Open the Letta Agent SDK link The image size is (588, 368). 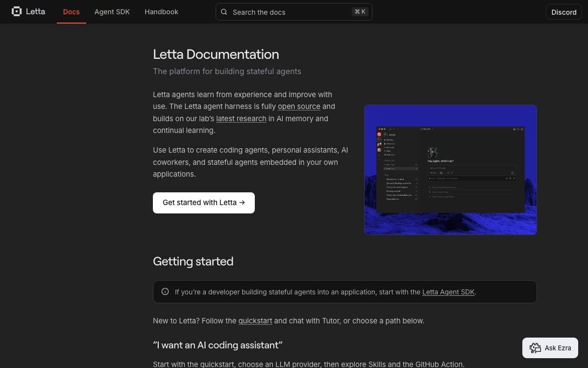pyautogui.click(x=448, y=292)
